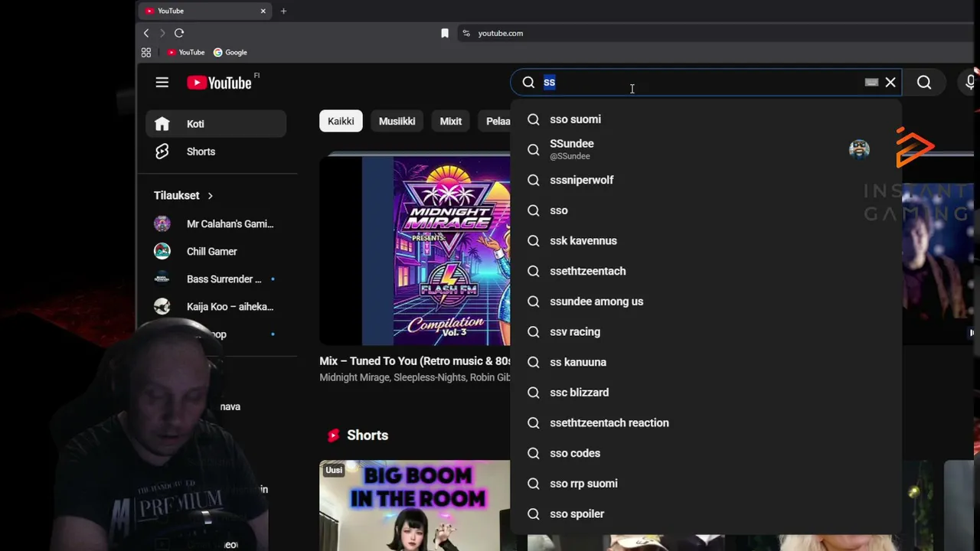Open the Big Boom in the Room short
Image resolution: width=980 pixels, height=551 pixels.
(x=415, y=505)
